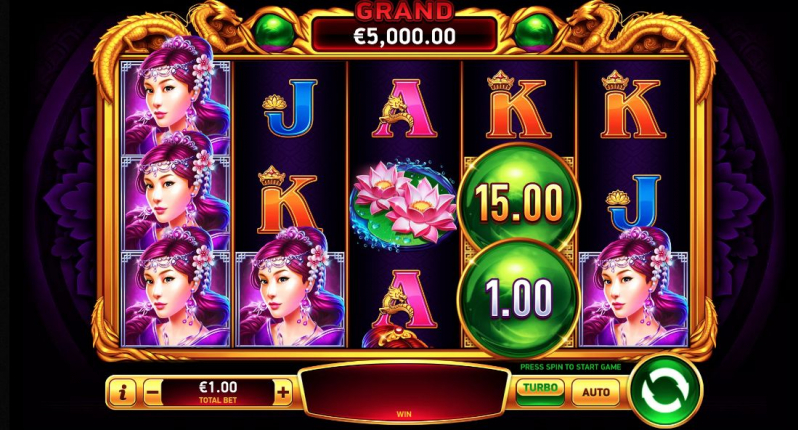Viewport: 798px width, 430px height.
Task: Click the red WIN display panel
Action: 404,391
